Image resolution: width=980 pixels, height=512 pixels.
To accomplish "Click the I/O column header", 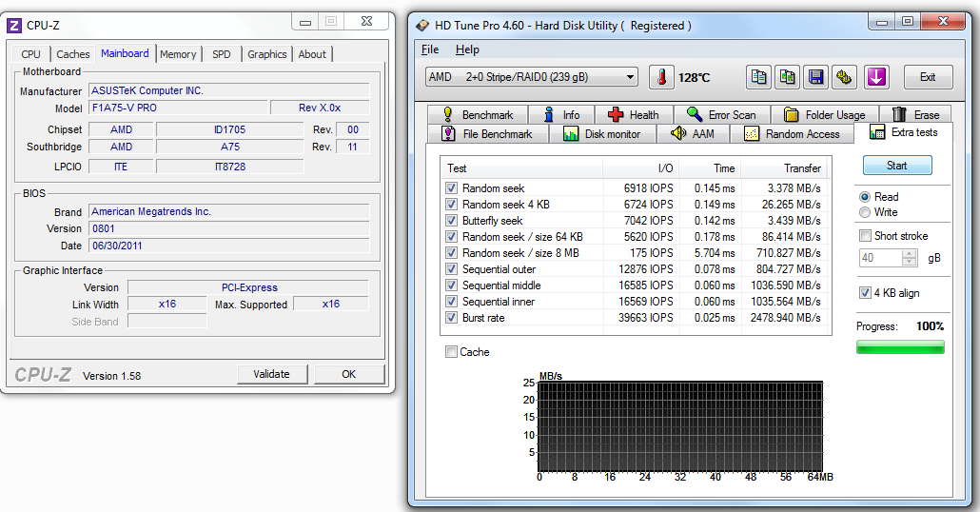I will click(640, 168).
